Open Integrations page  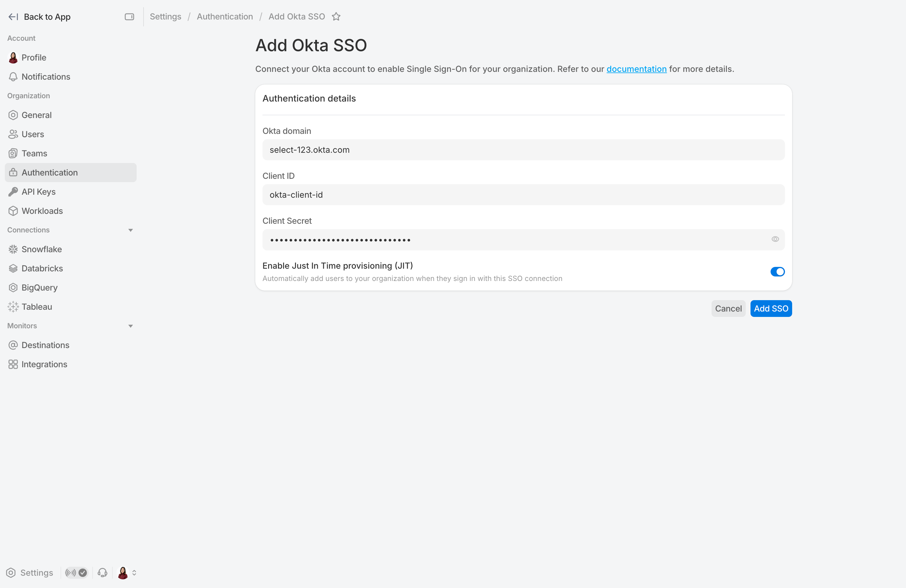71,364
